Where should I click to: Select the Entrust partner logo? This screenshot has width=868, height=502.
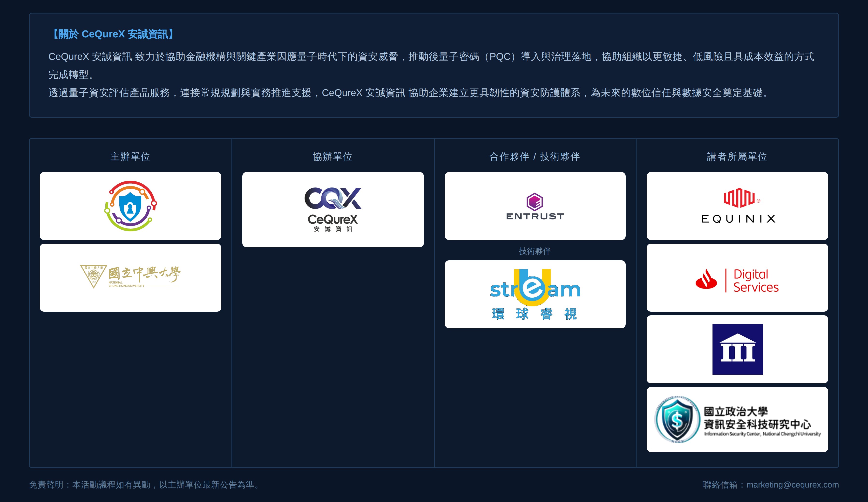click(535, 206)
